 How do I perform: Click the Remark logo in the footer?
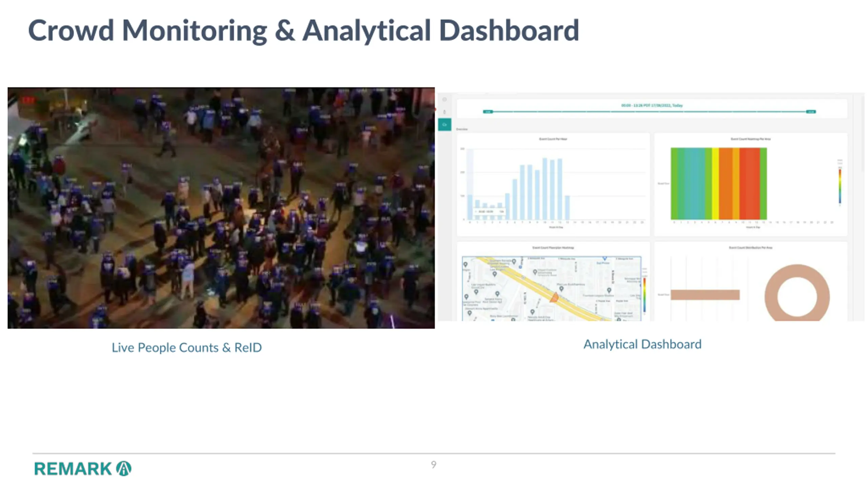click(x=83, y=469)
